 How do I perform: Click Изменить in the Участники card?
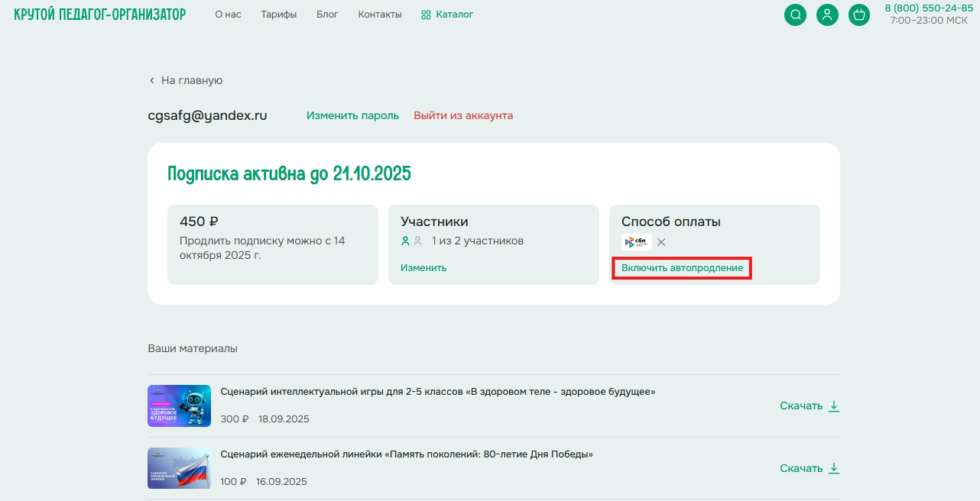423,268
